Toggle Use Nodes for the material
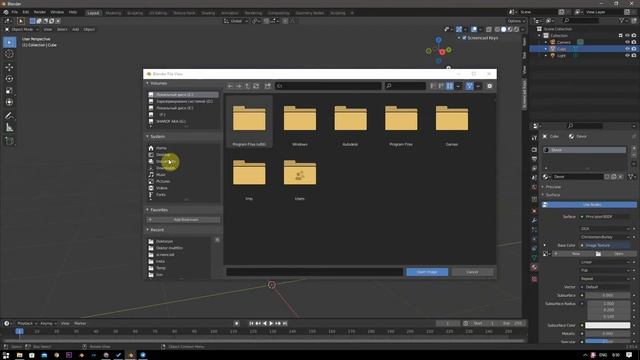 pyautogui.click(x=589, y=204)
